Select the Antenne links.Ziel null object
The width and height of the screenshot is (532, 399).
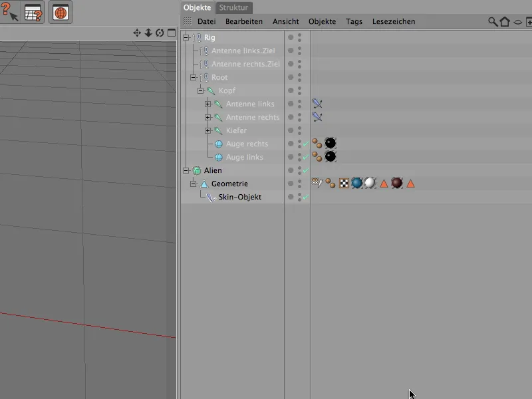243,51
